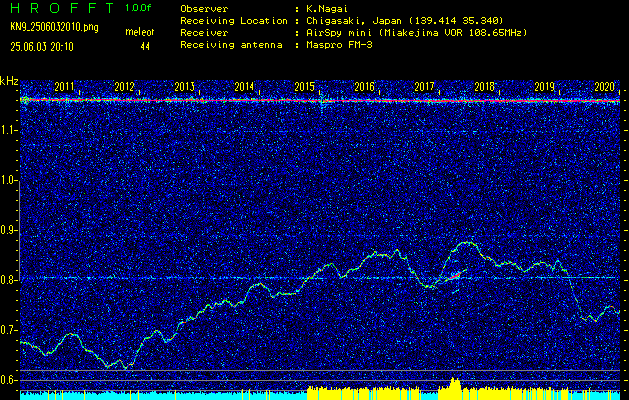Viewport: 629px width, 400px height.
Task: Click the 2016 time marker
Action: 365,87
